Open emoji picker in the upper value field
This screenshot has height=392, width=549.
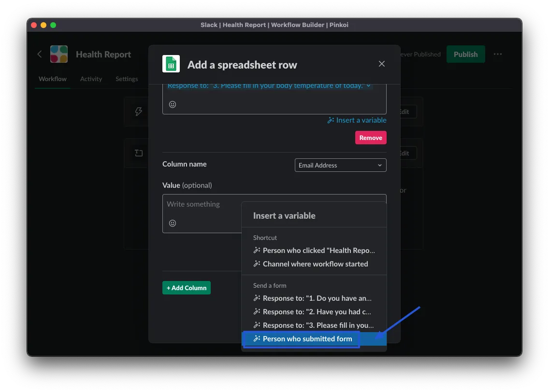[x=173, y=104]
